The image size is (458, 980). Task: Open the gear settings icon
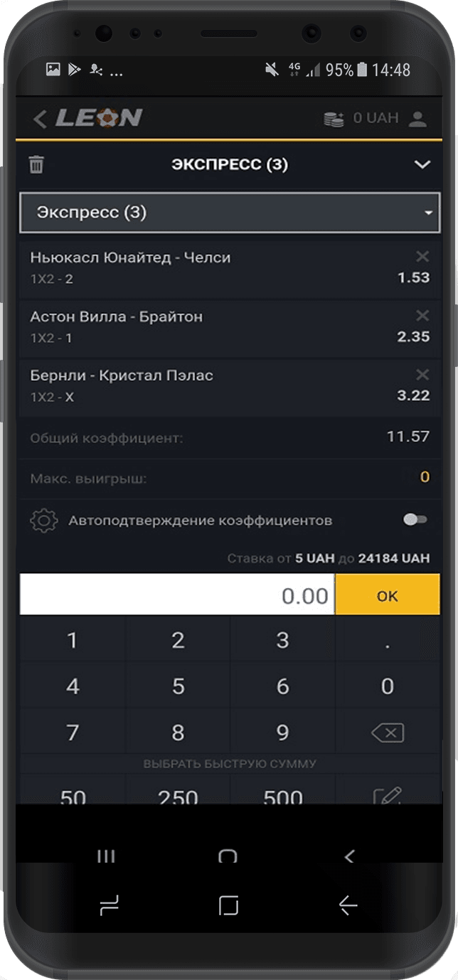pyautogui.click(x=43, y=521)
